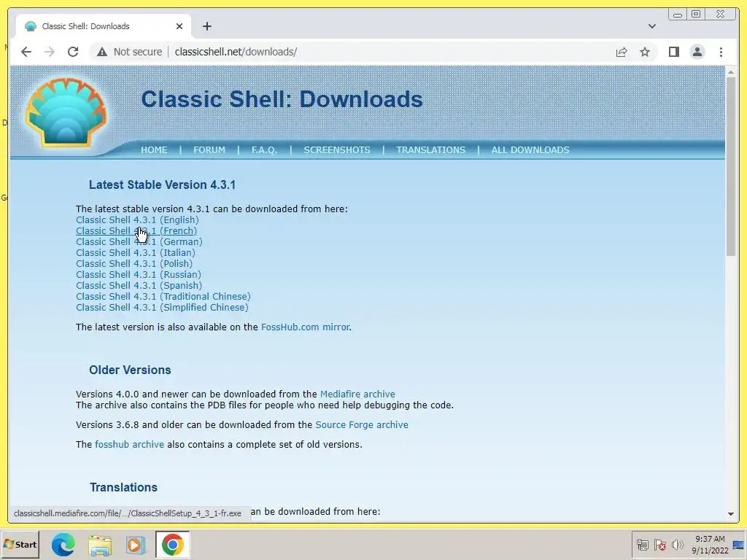The width and height of the screenshot is (747, 560).
Task: Open ALL DOWNLOADS in site navigation
Action: point(530,150)
